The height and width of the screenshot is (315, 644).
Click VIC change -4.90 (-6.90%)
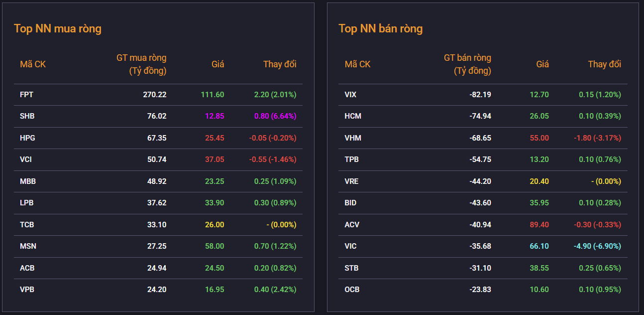(597, 246)
